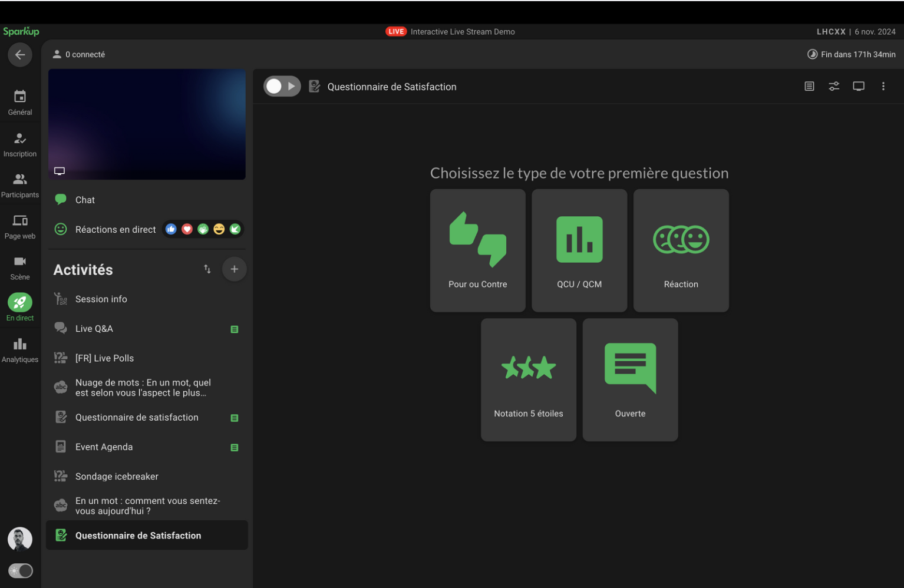The height and width of the screenshot is (588, 904).
Task: Click the thumbs-up live reaction emoji
Action: pos(171,229)
